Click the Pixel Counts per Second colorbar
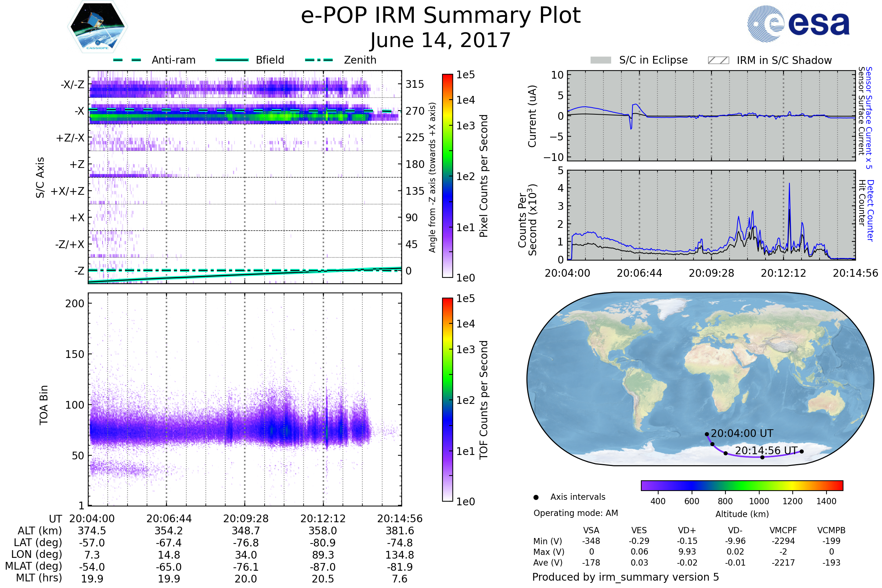882x588 pixels. 447,176
